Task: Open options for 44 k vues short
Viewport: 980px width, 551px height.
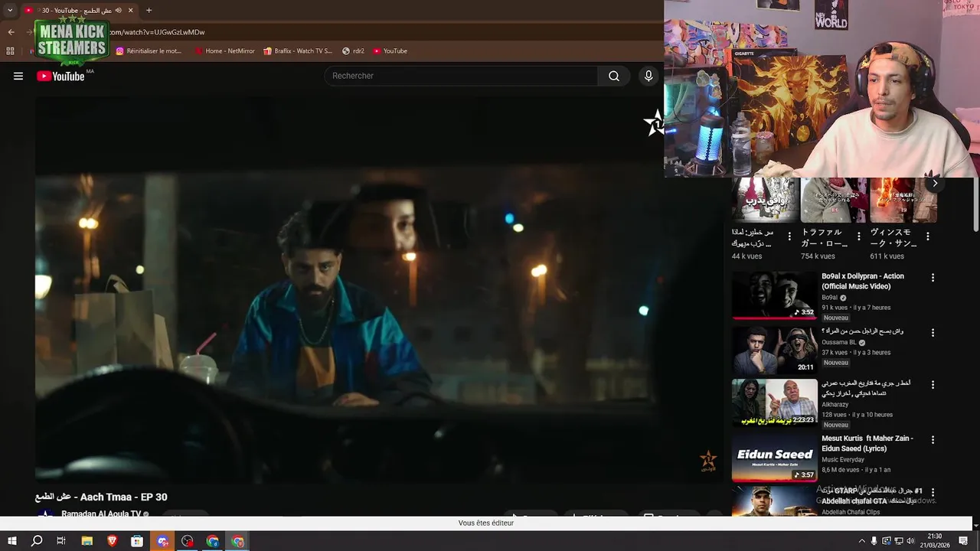Action: 789,236
